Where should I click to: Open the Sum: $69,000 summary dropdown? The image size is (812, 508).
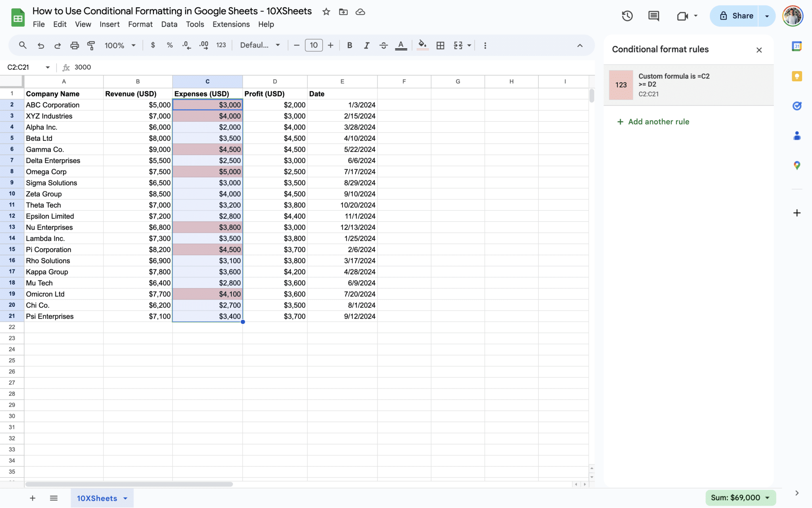[740, 498]
